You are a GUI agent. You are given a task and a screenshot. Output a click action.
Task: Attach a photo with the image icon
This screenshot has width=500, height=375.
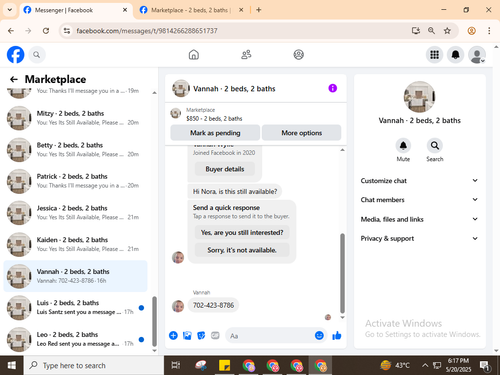[x=187, y=335]
